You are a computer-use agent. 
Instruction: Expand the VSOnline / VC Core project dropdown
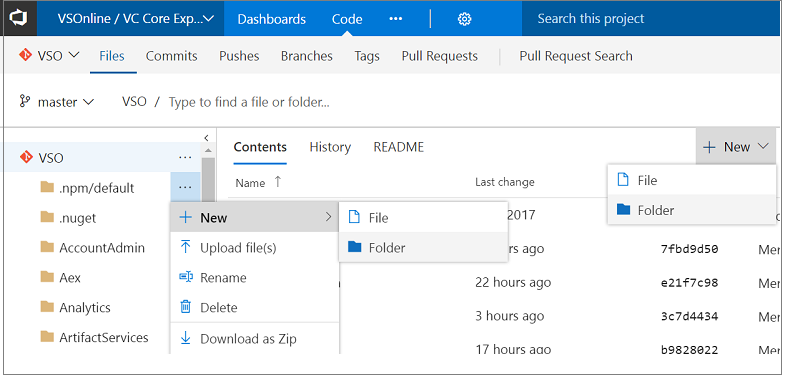[136, 19]
